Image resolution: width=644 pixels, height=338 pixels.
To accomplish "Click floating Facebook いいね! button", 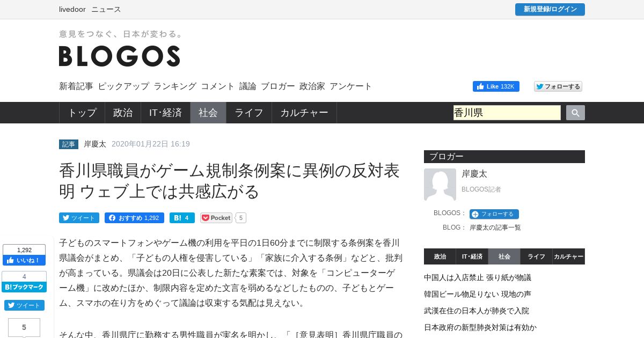I will pos(24,260).
